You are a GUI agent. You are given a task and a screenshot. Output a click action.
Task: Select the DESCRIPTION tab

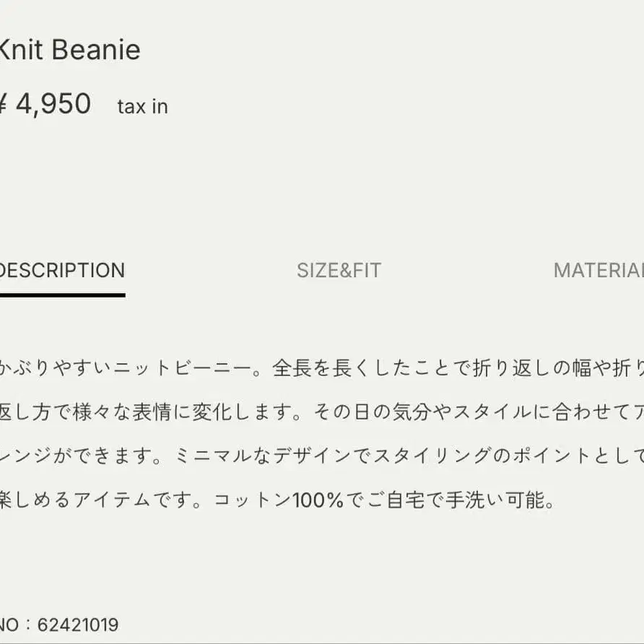click(62, 271)
